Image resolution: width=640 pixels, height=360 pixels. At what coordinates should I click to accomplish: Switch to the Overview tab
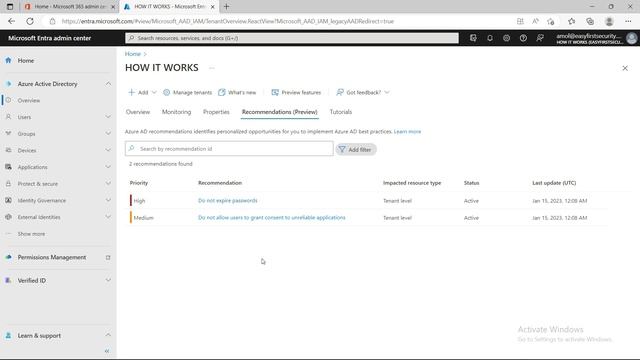pos(138,112)
